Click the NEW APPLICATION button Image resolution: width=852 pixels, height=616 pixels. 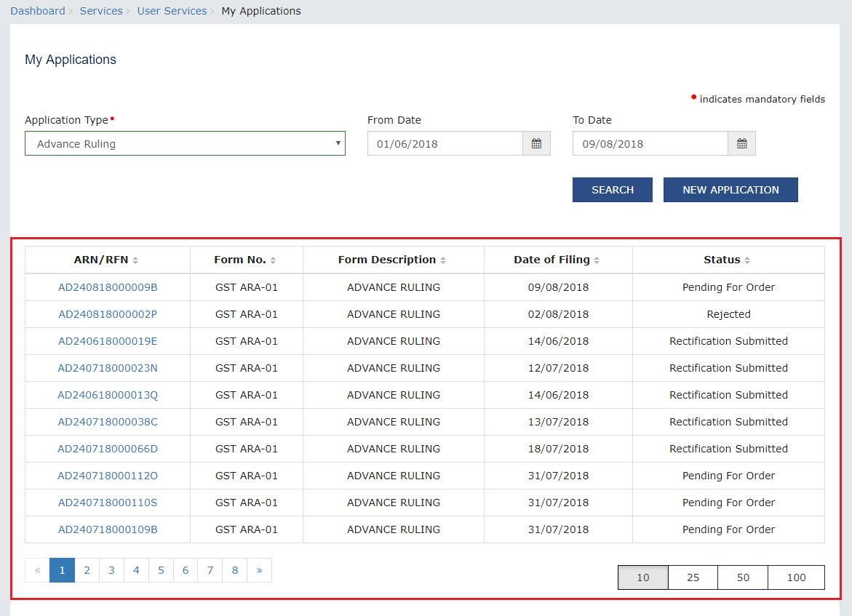point(730,190)
